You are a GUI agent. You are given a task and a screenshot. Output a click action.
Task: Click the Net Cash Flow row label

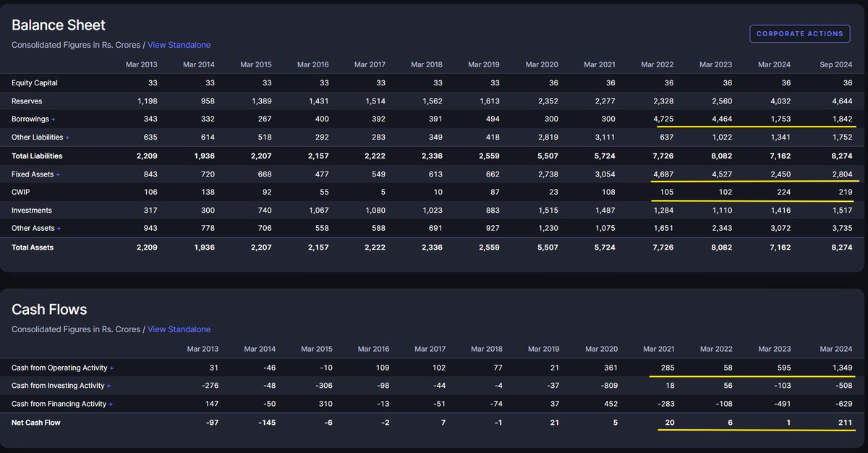pos(36,422)
